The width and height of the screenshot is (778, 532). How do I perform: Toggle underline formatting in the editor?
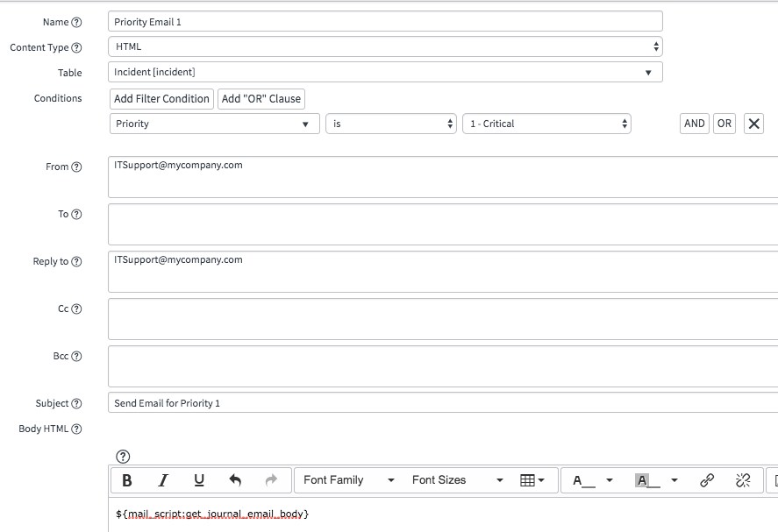(x=198, y=479)
